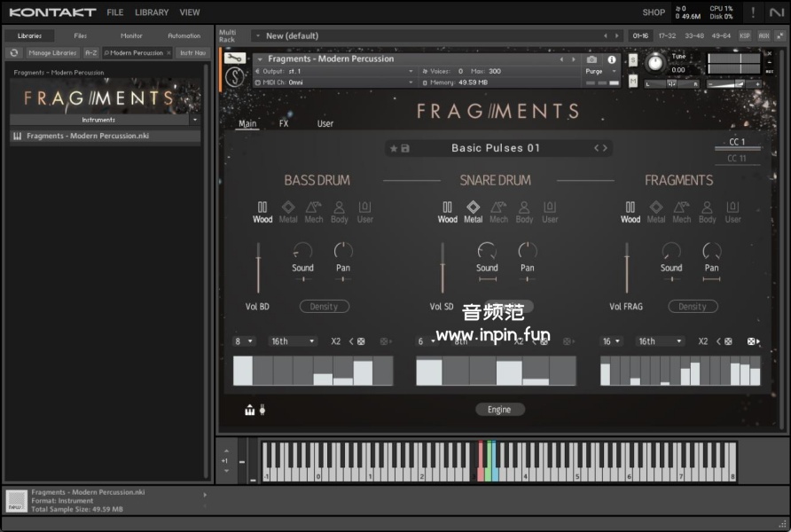Open the Fragments step count dropdown
The height and width of the screenshot is (532, 791).
tap(612, 341)
